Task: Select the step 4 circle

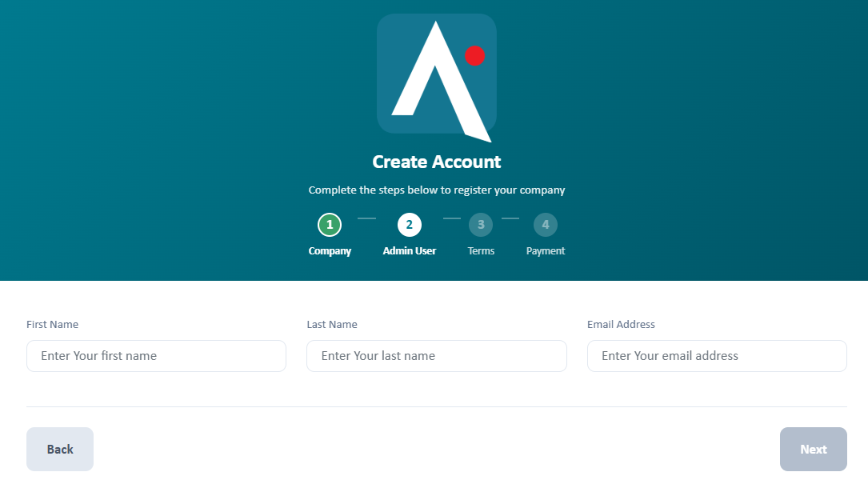Action: tap(546, 225)
